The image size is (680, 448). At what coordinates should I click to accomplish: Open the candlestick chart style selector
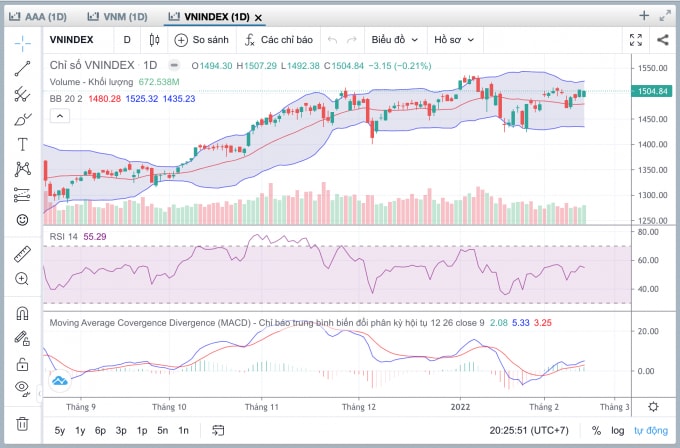(x=154, y=40)
